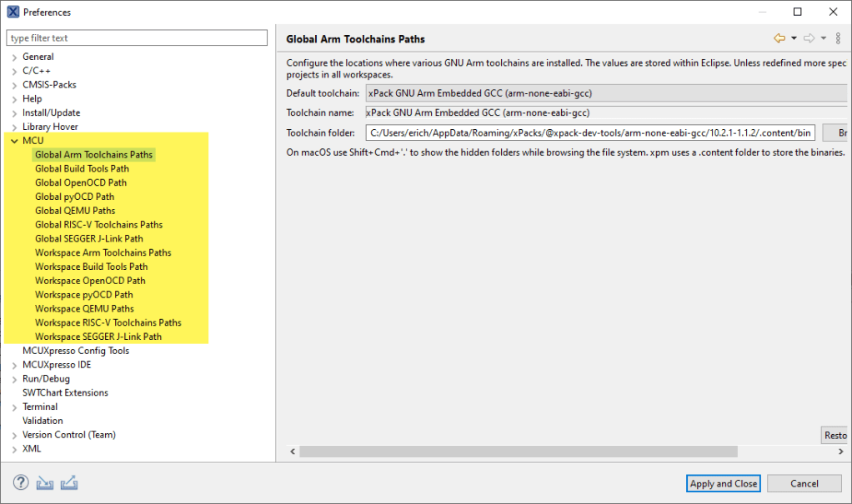Collapse the MCU tree node
852x504 pixels.
(x=14, y=142)
